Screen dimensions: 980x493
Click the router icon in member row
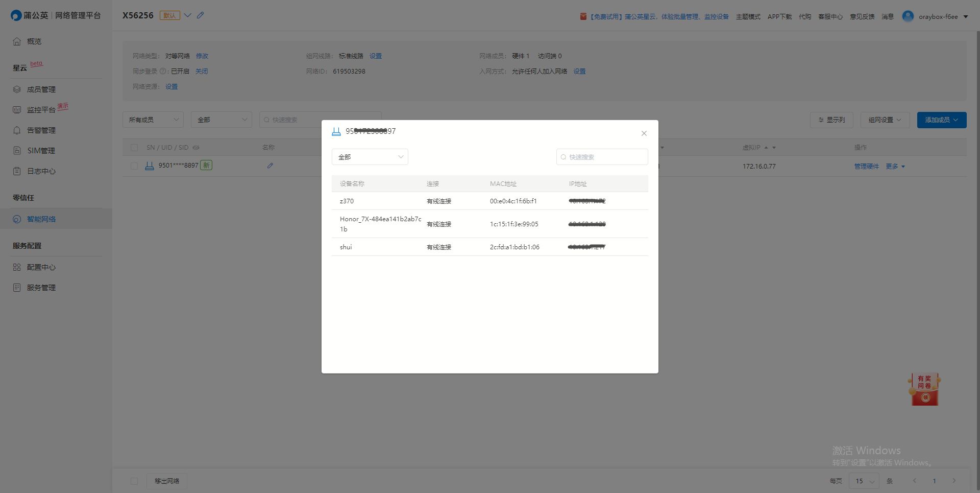pyautogui.click(x=150, y=166)
